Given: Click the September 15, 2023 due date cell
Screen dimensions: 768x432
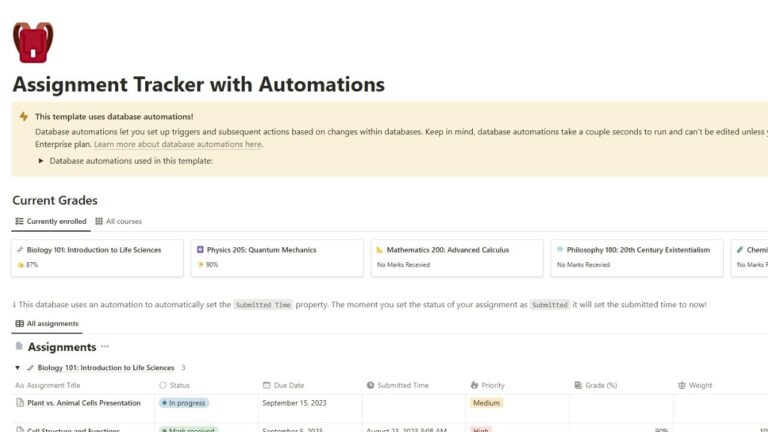Looking at the screenshot, I should (296, 403).
